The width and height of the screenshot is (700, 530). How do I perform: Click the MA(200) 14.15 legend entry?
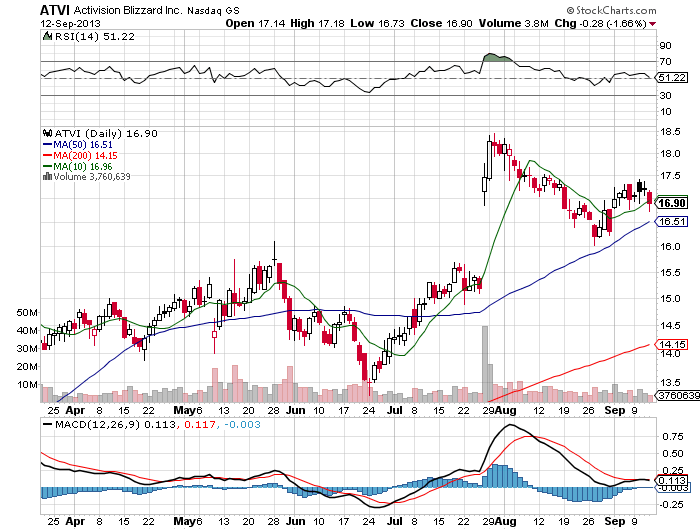point(80,155)
